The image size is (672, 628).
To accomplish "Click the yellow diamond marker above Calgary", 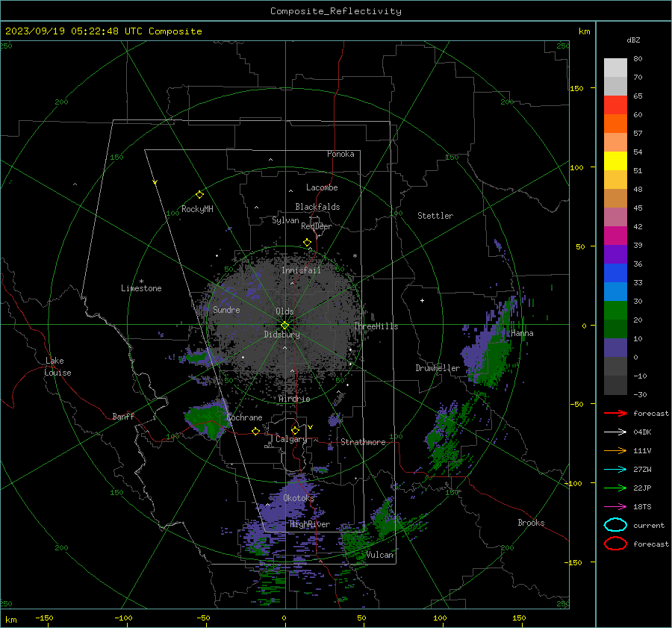I will click(x=295, y=430).
